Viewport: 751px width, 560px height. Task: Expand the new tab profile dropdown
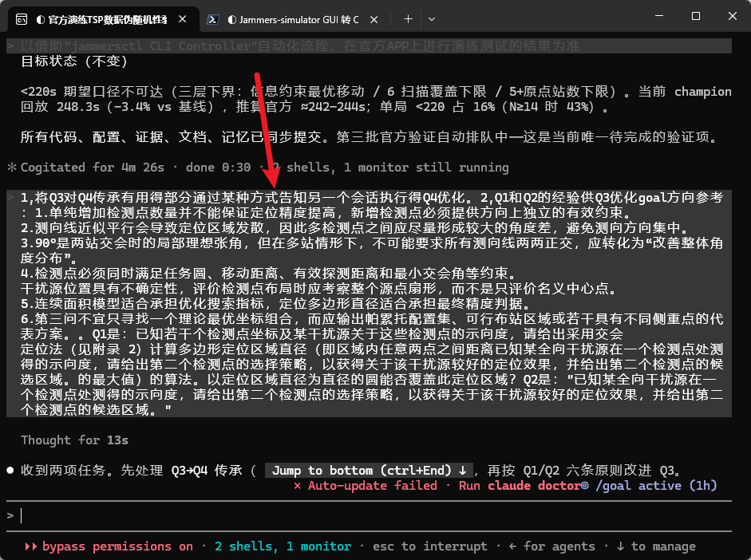[432, 19]
